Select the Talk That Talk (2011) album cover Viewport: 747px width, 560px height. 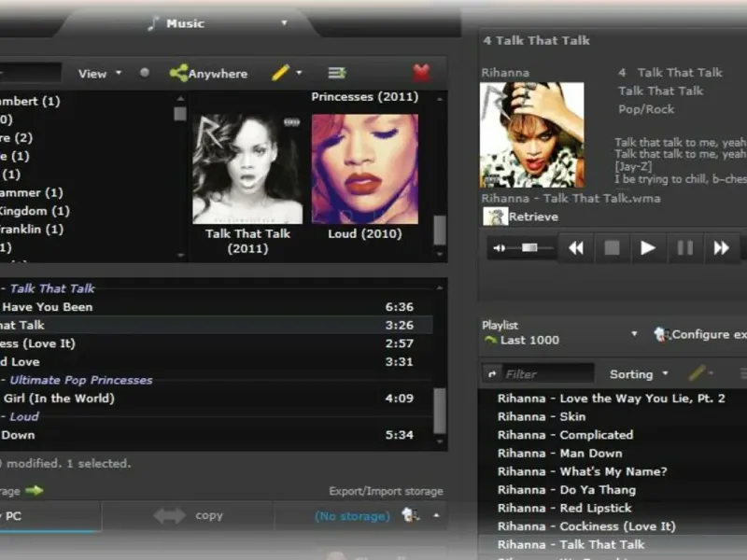(x=247, y=169)
